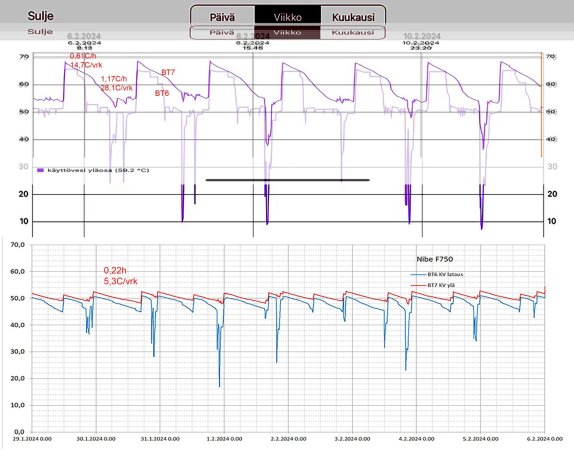This screenshot has height=450, width=574.
Task: Click the large Sulje button in the top bar
Action: click(40, 16)
